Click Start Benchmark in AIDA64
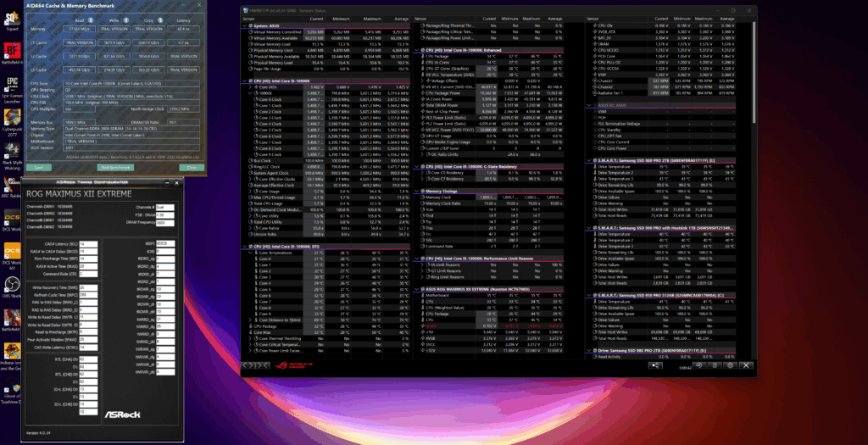Screen dimensions: 868x445 click(x=115, y=167)
